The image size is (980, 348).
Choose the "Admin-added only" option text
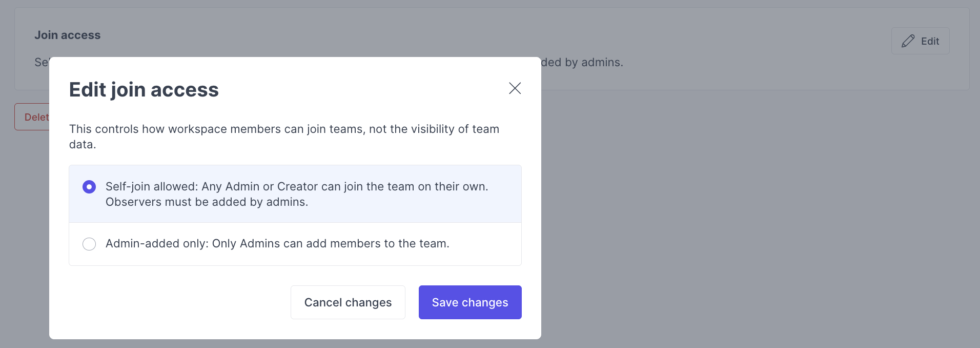pos(277,243)
